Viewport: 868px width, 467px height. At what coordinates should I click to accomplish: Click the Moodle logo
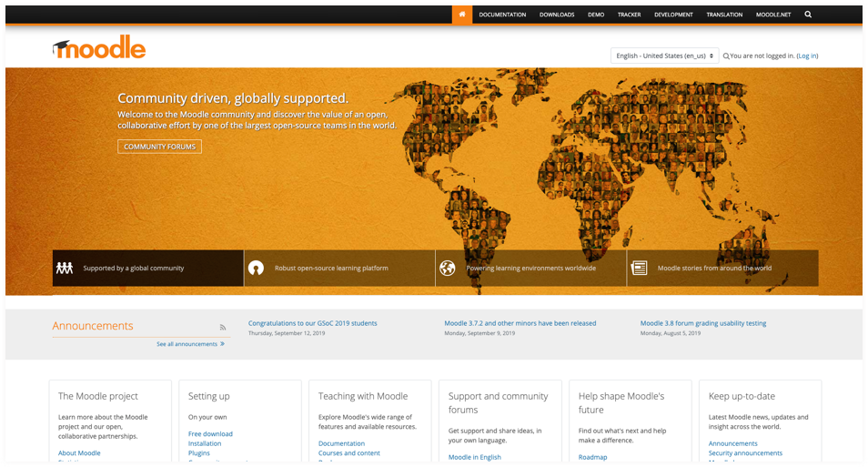click(99, 48)
